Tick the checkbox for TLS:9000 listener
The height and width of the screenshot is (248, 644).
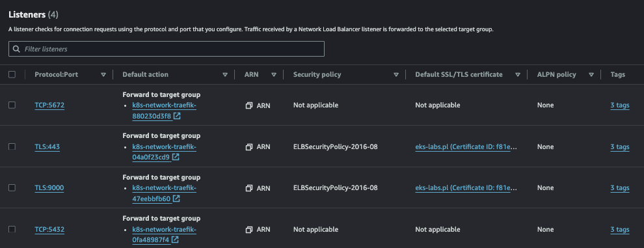pos(12,187)
